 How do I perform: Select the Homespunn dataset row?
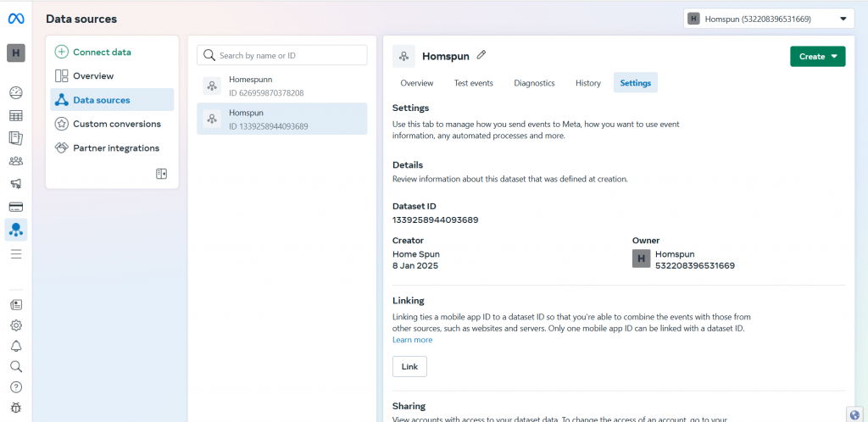[281, 86]
